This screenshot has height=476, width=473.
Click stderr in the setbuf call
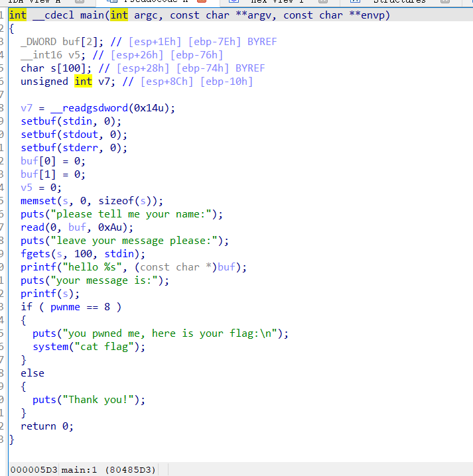click(x=80, y=148)
